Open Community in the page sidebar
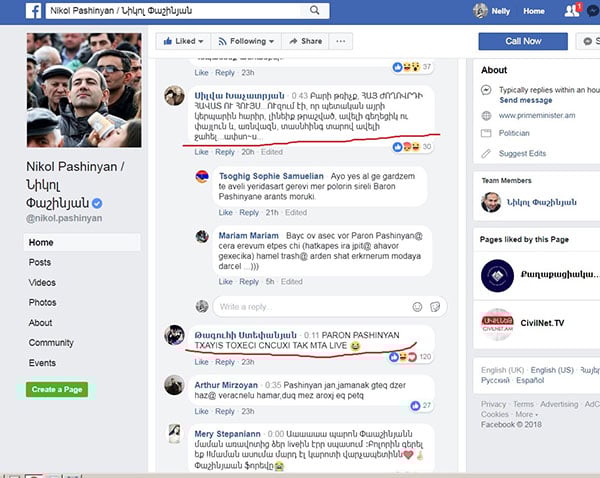The width and height of the screenshot is (600, 478). tap(51, 343)
